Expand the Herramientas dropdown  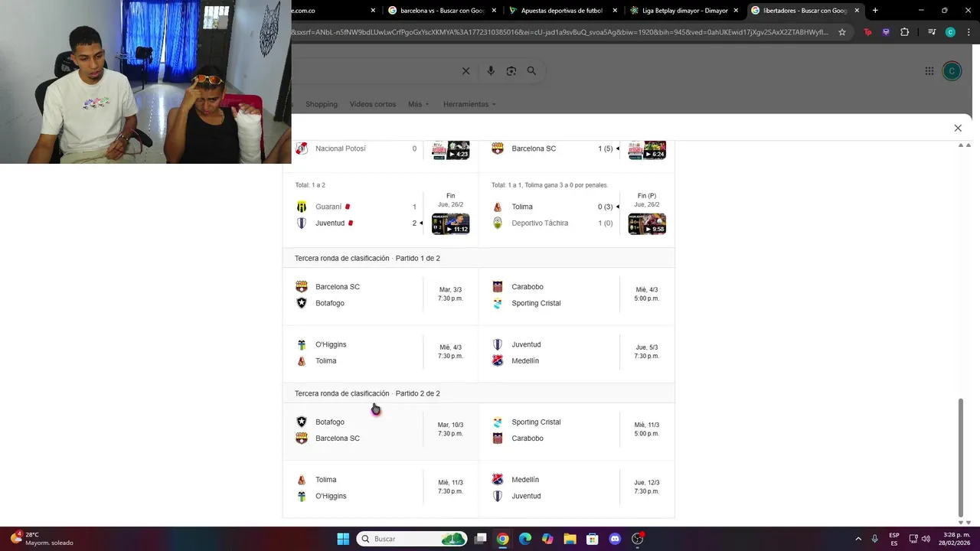pos(469,104)
